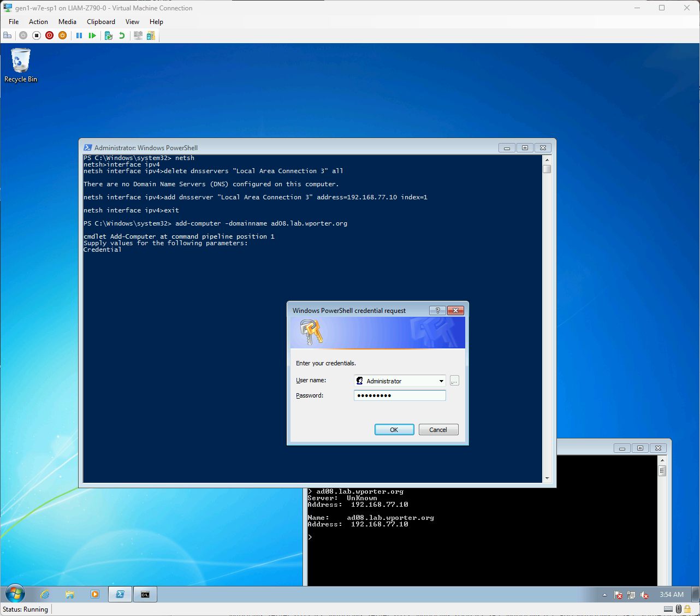700x616 pixels.
Task: Click the orange Save state icon
Action: pos(63,35)
